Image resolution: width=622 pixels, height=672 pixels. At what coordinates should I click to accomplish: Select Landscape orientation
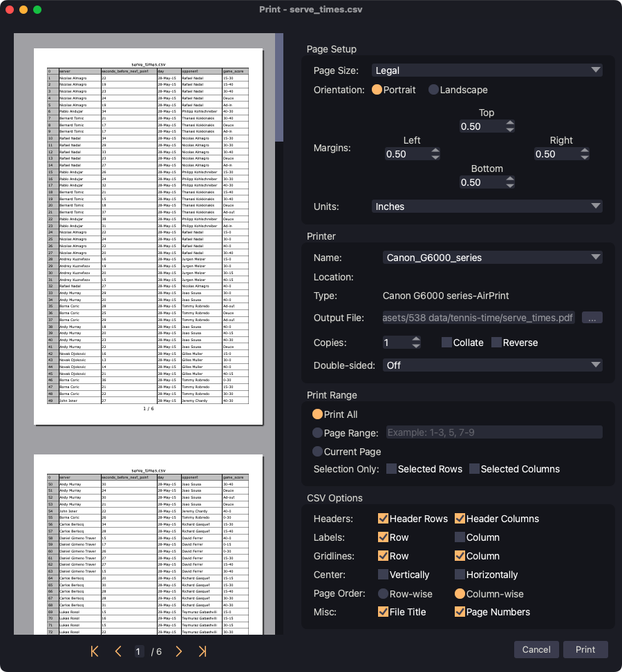coord(434,90)
